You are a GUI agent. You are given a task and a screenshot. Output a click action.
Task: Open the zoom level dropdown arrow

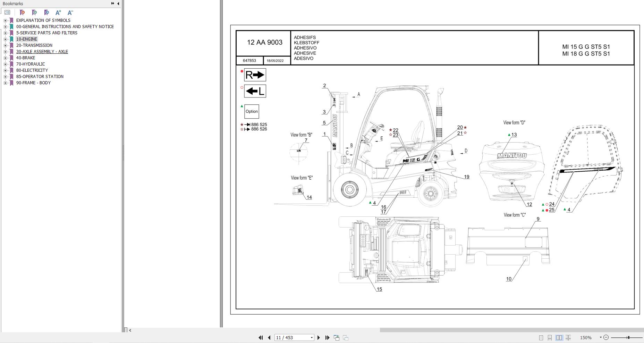tap(601, 337)
